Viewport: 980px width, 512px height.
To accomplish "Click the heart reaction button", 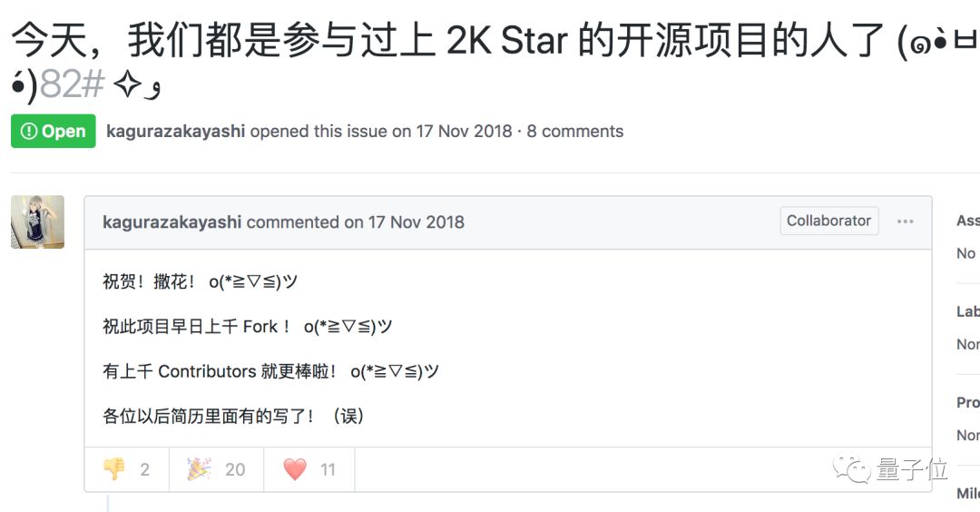I will [x=309, y=469].
